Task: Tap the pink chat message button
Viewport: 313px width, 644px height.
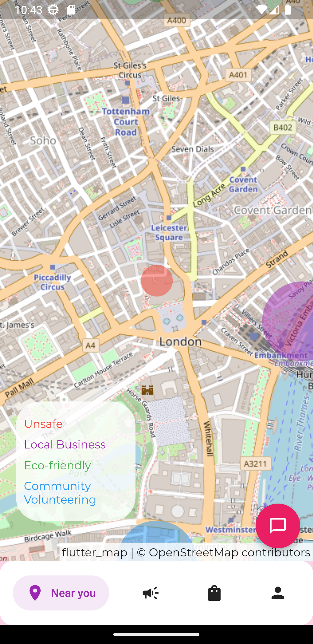Action: tap(278, 526)
